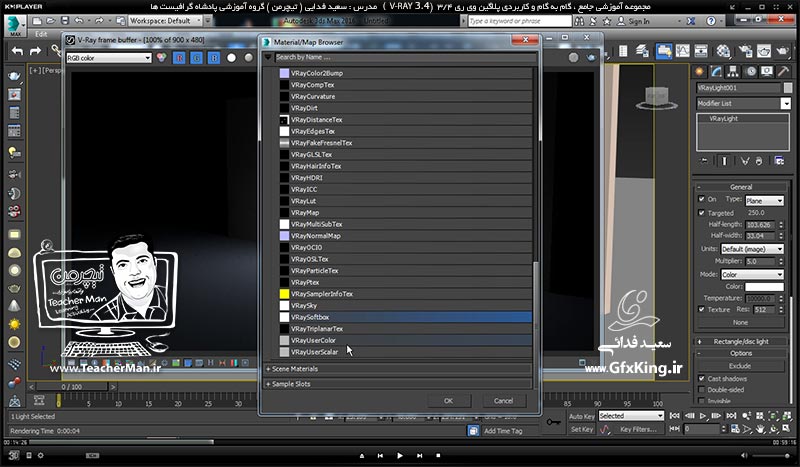800x467 pixels.
Task: Click the Edit menu
Action: 41,34
